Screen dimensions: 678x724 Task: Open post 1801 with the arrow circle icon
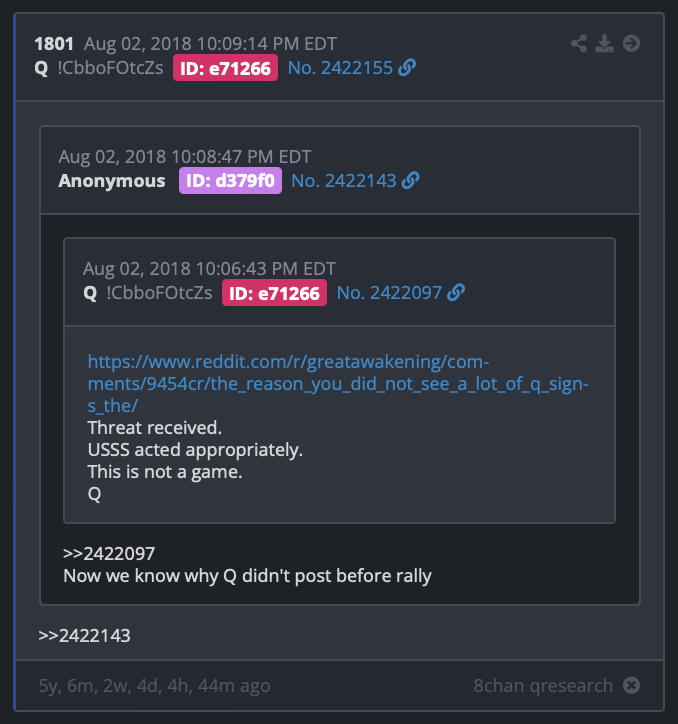coord(631,43)
